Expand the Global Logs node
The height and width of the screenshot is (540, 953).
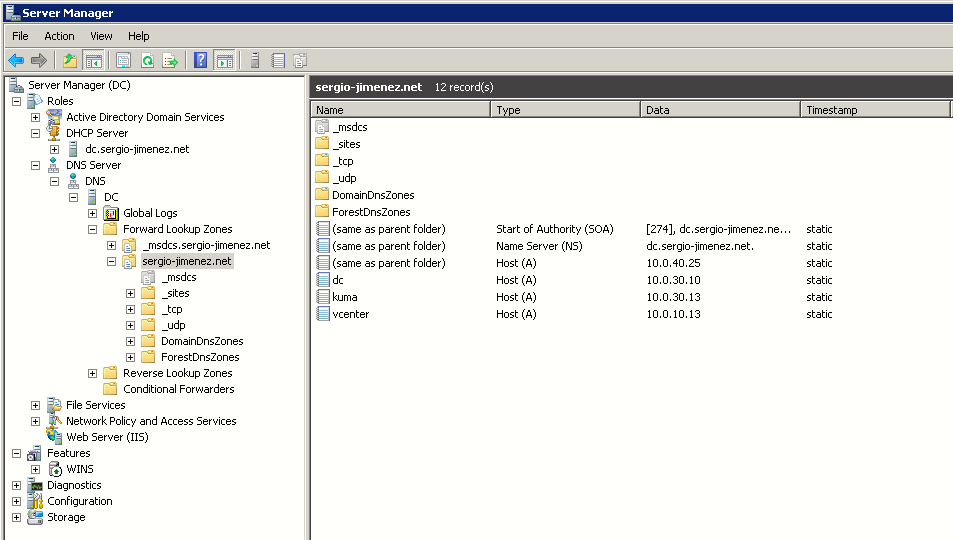pos(92,213)
